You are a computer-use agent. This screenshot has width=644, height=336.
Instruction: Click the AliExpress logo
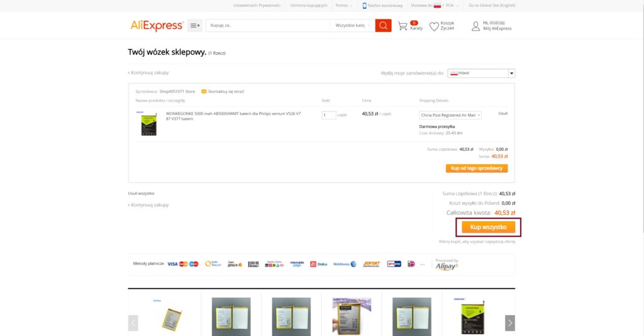157,26
